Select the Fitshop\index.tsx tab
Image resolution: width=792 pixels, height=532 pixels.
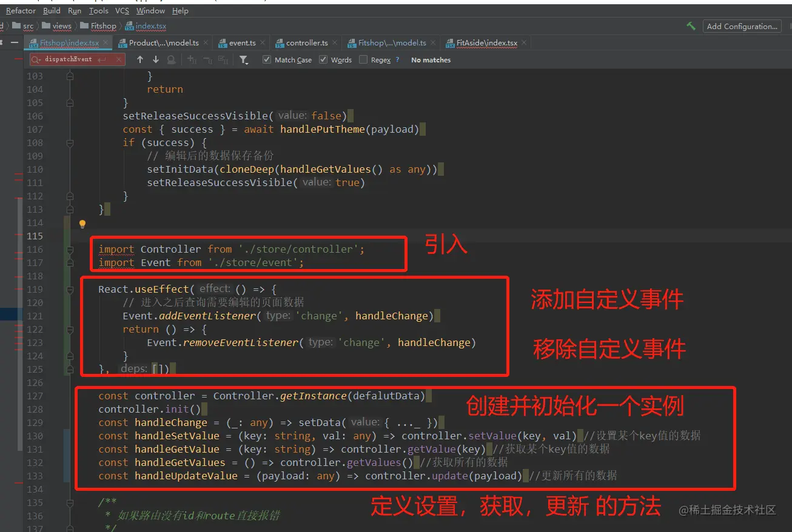69,43
